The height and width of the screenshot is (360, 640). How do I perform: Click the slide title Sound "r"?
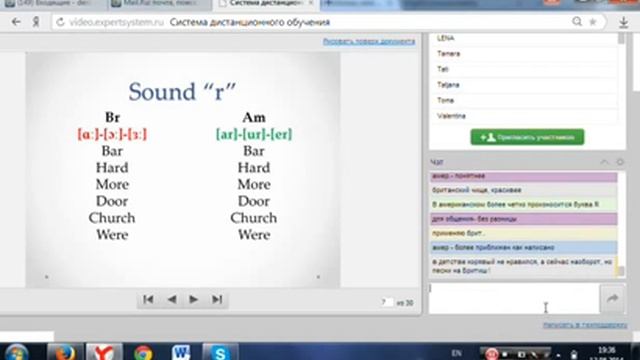182,91
